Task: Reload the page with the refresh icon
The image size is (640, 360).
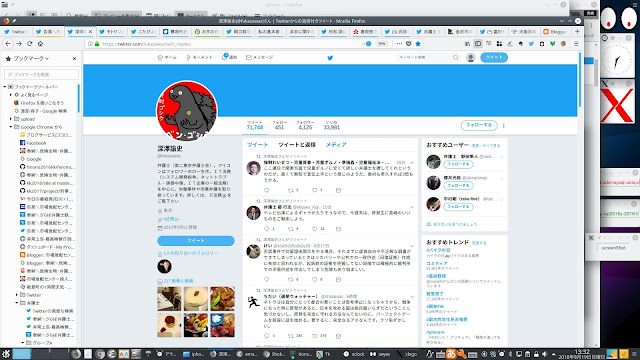Action: pos(29,44)
